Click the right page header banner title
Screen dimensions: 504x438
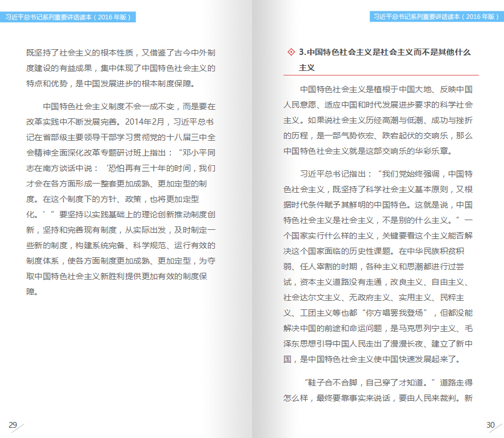[436, 17]
